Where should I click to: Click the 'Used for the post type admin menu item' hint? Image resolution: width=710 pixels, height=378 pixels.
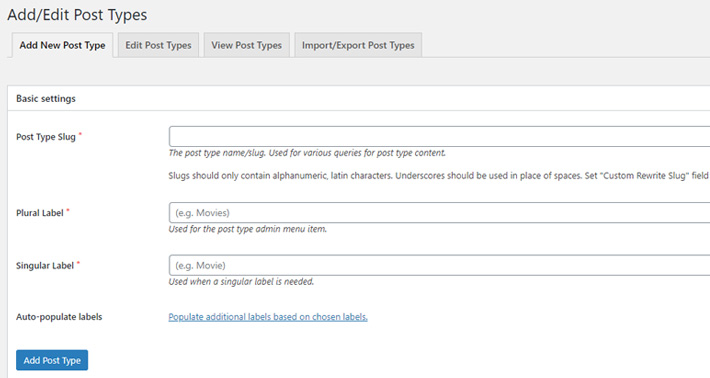point(248,229)
